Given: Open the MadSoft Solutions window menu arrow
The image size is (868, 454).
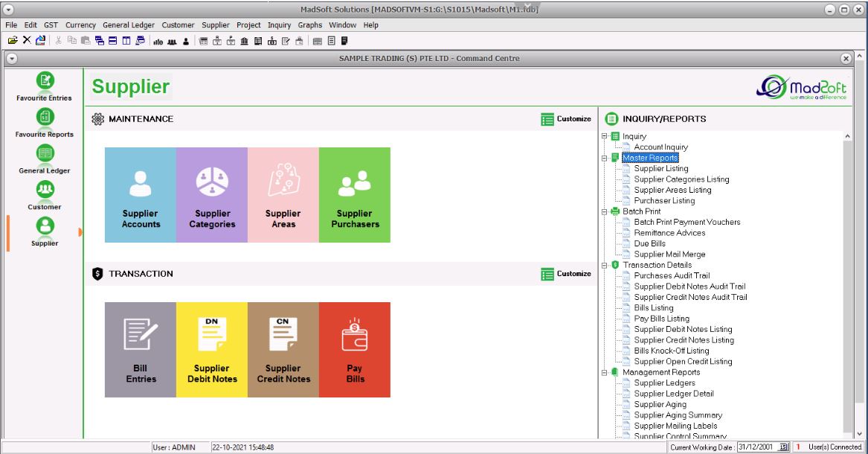Looking at the screenshot, I should click(x=7, y=10).
